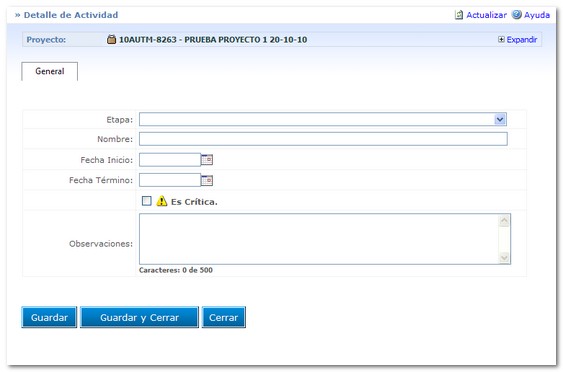Click the Guardar button

coord(49,317)
